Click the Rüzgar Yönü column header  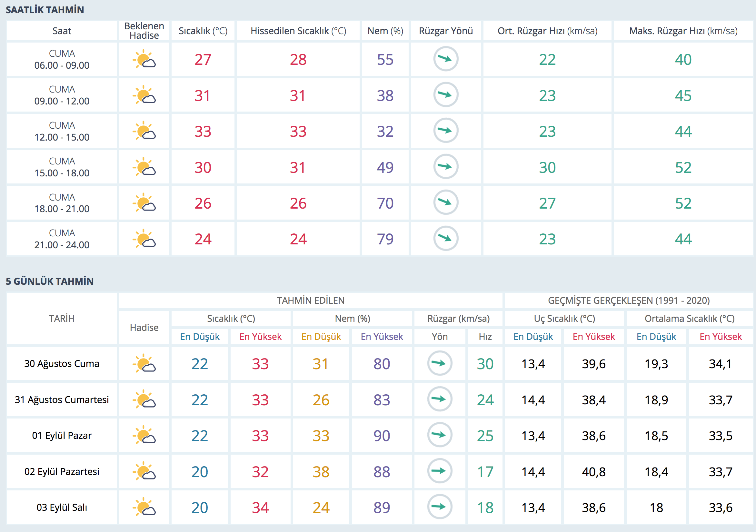coord(445,31)
